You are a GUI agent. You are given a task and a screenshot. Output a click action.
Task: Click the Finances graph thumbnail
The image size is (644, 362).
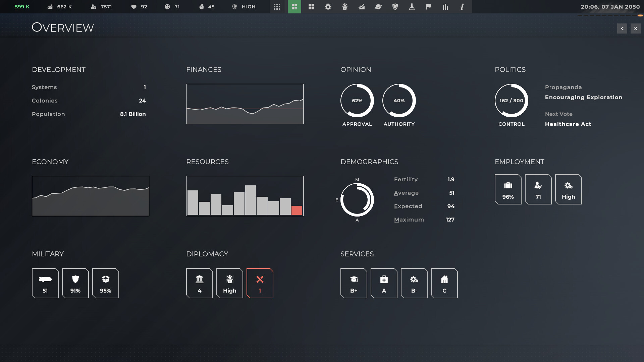coord(245,104)
